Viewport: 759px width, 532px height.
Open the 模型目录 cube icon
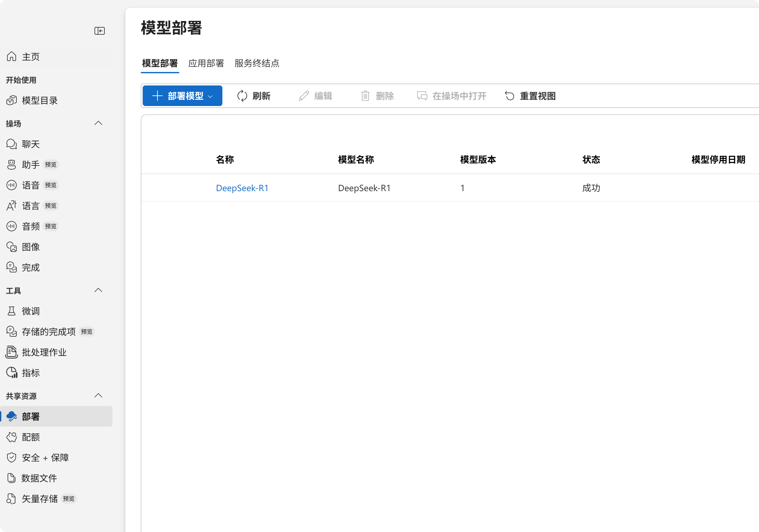pos(12,100)
